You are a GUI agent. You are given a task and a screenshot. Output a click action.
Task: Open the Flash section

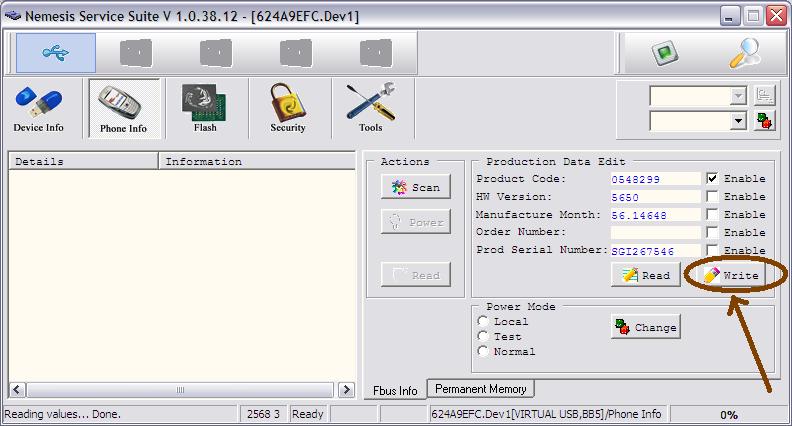pos(205,109)
